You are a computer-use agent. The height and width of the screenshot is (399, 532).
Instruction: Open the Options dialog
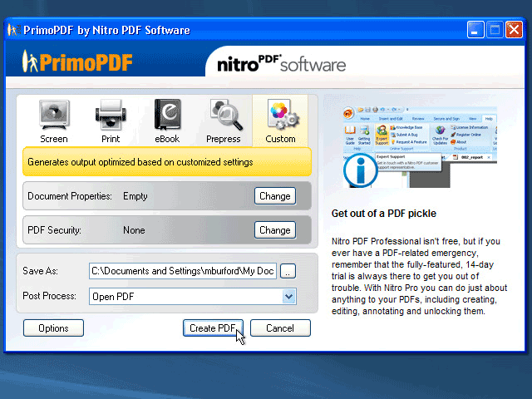[53, 328]
